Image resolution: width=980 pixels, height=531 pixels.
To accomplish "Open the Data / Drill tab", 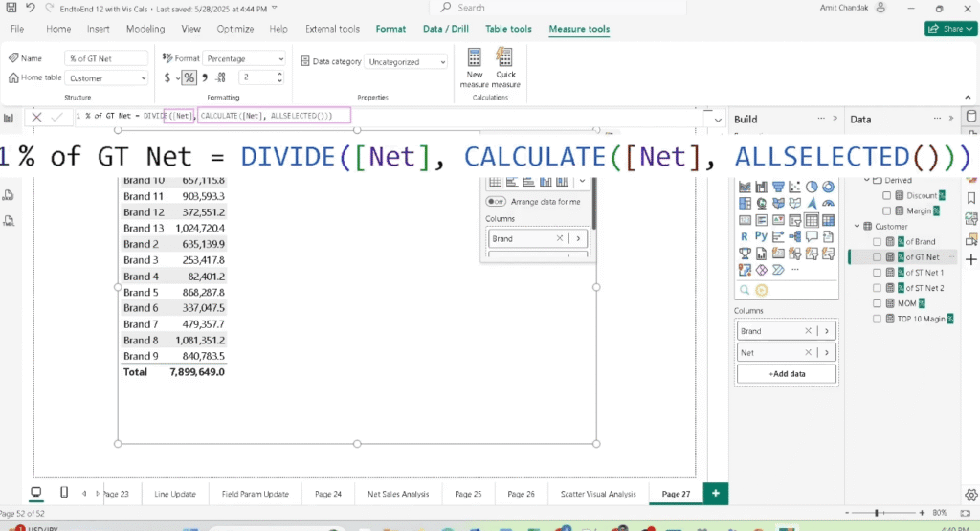I will click(446, 29).
